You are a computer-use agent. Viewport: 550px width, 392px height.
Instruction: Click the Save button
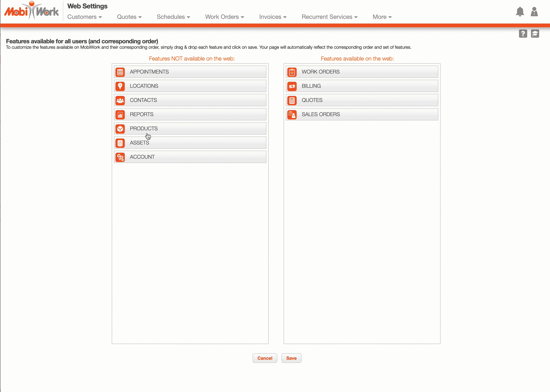[x=291, y=358]
